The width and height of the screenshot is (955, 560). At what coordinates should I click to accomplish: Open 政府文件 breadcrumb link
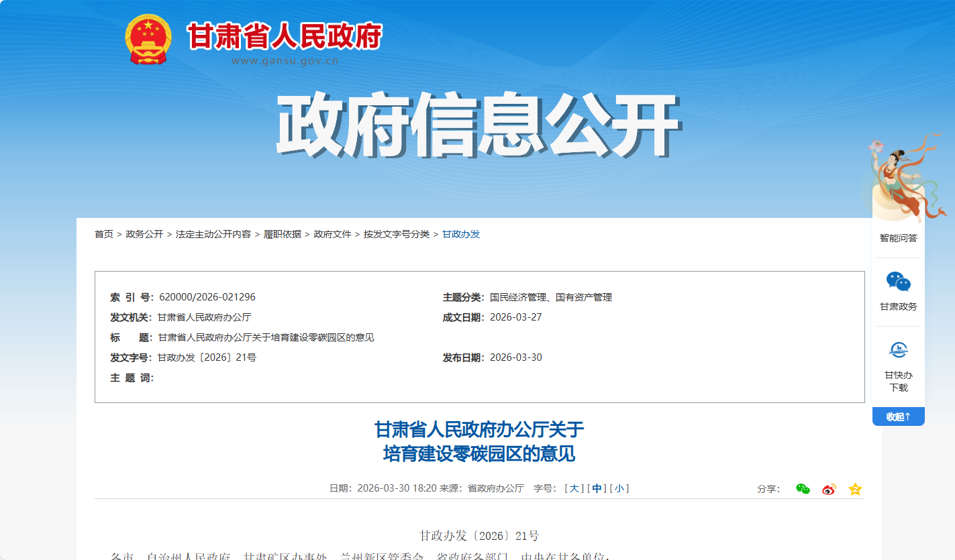coord(332,234)
